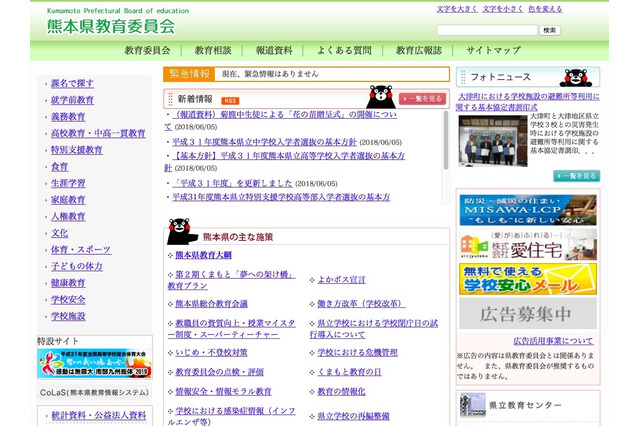The width and height of the screenshot is (640, 426).
Task: Open 就学前教育 in the sidebar
Action: [x=72, y=100]
